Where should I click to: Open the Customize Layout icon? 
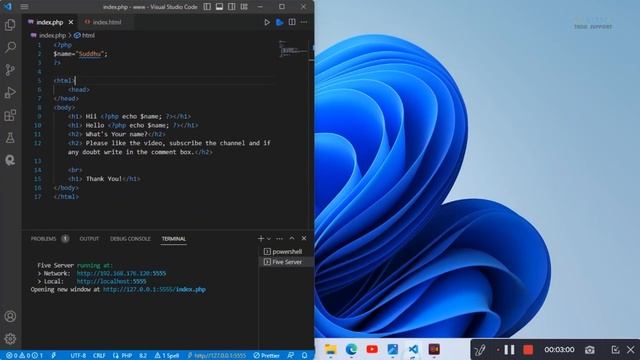(244, 7)
